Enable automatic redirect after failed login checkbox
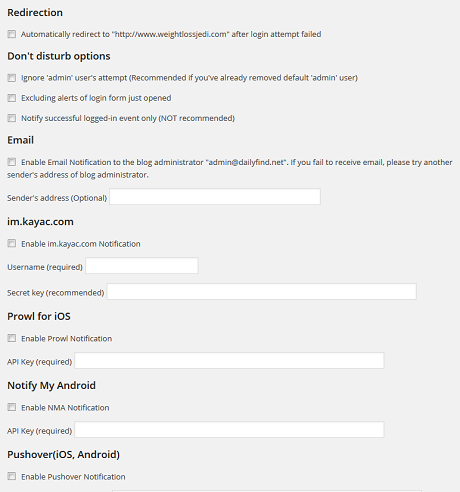Screen dimensions: 460x492 [x=12, y=34]
